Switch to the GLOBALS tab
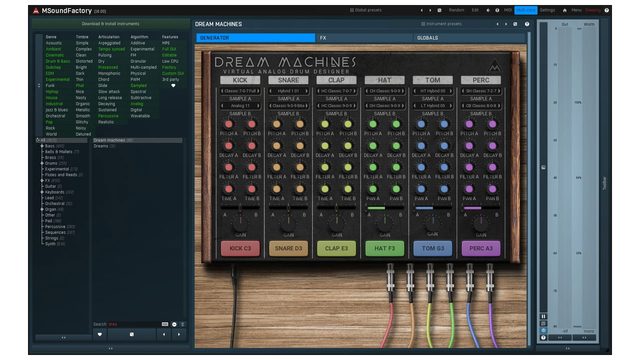The image size is (640, 360). (469, 38)
